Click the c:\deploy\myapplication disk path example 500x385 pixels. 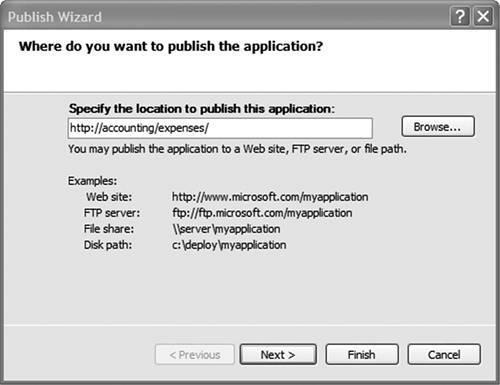pyautogui.click(x=229, y=245)
